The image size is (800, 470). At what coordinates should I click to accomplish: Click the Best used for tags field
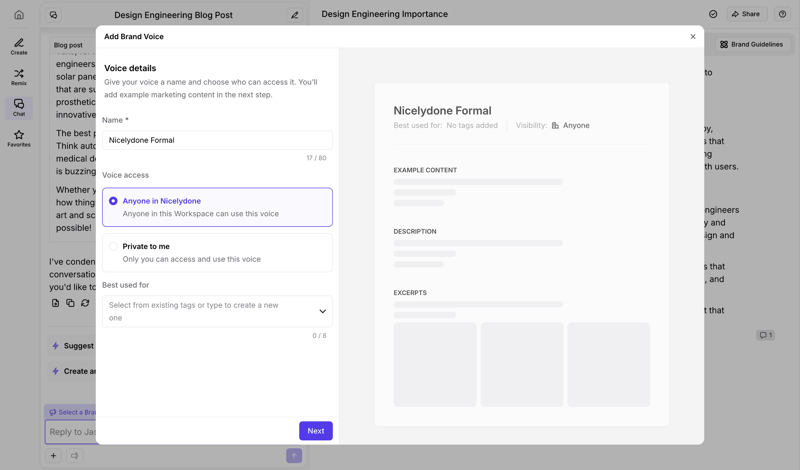coord(217,311)
